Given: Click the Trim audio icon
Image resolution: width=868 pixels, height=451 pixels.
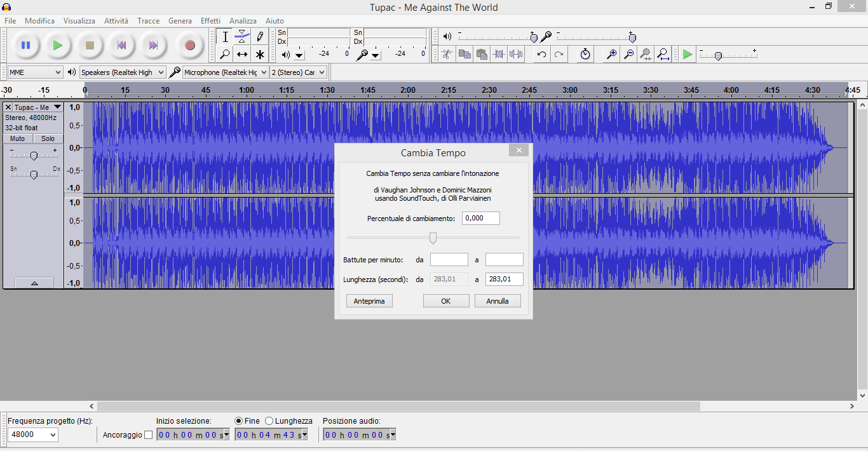Looking at the screenshot, I should [499, 55].
